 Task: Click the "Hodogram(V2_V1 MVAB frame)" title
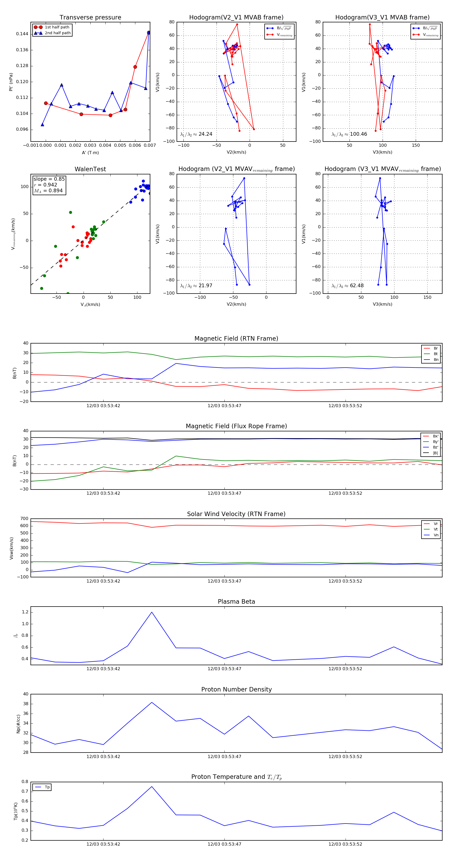coord(236,18)
